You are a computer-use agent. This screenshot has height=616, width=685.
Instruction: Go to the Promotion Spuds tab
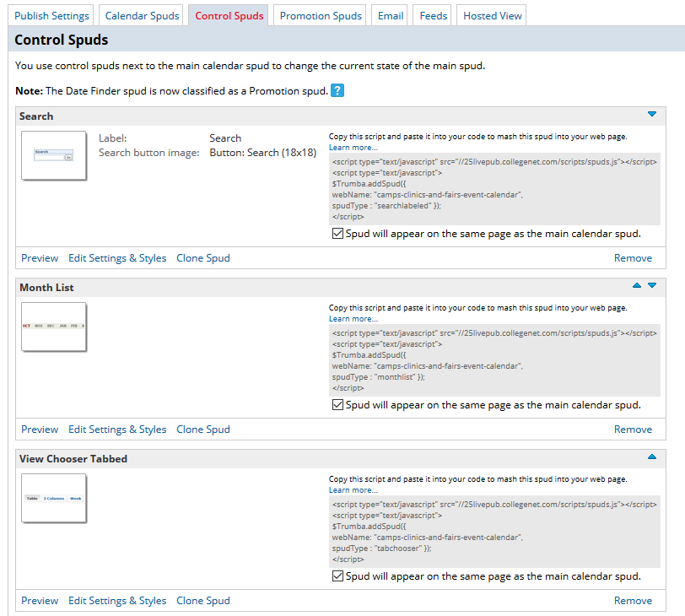pyautogui.click(x=321, y=16)
